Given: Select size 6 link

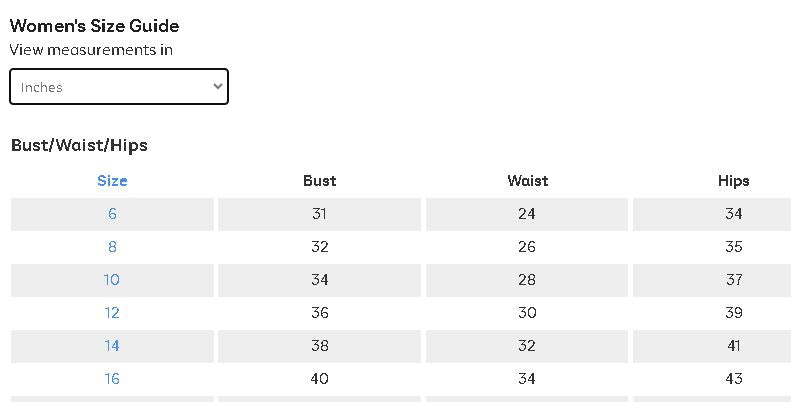Looking at the screenshot, I should tap(112, 214).
